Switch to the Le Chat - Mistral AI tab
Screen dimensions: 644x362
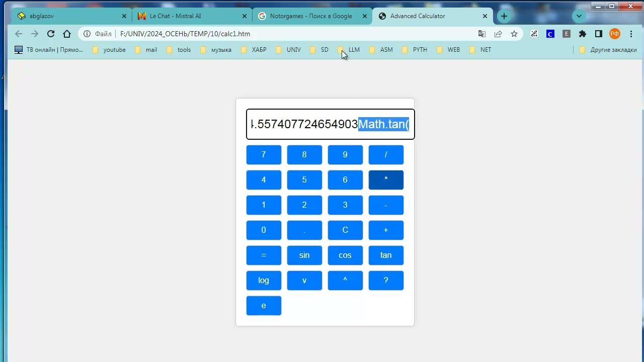[192, 16]
